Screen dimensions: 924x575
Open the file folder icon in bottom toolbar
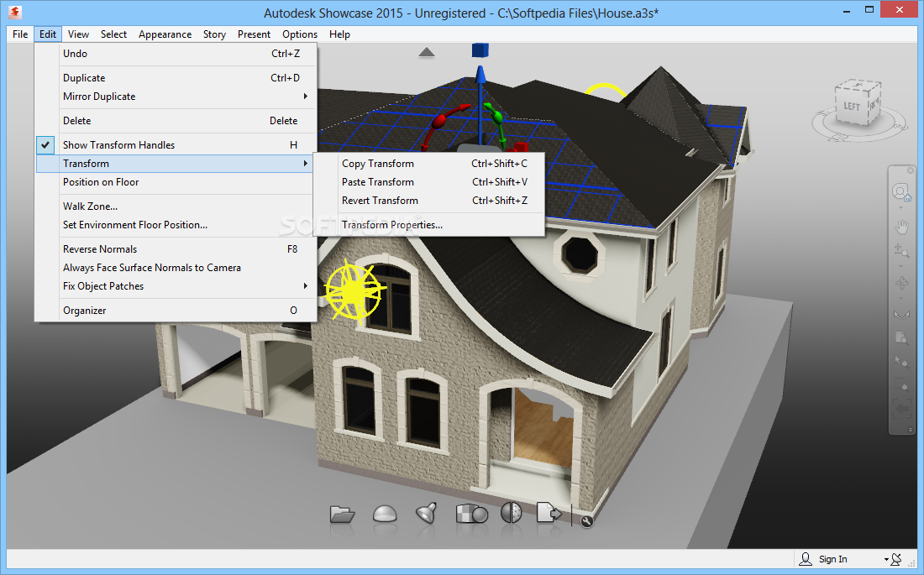pos(342,515)
